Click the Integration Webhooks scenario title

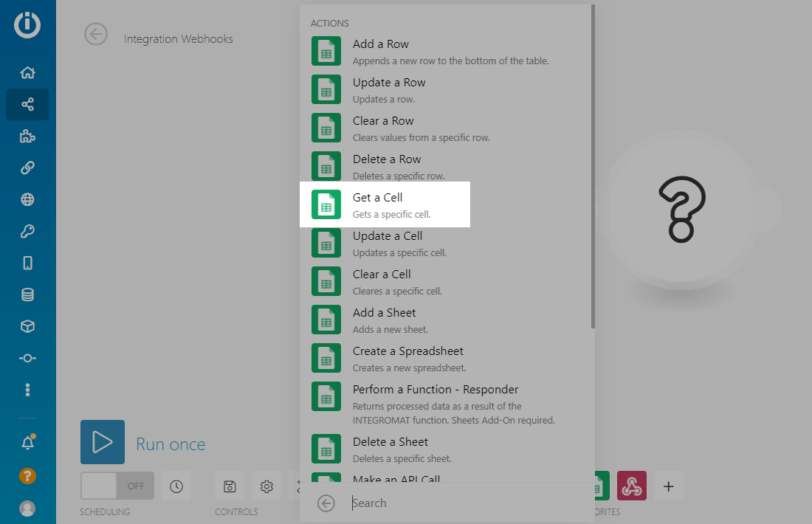click(x=178, y=39)
